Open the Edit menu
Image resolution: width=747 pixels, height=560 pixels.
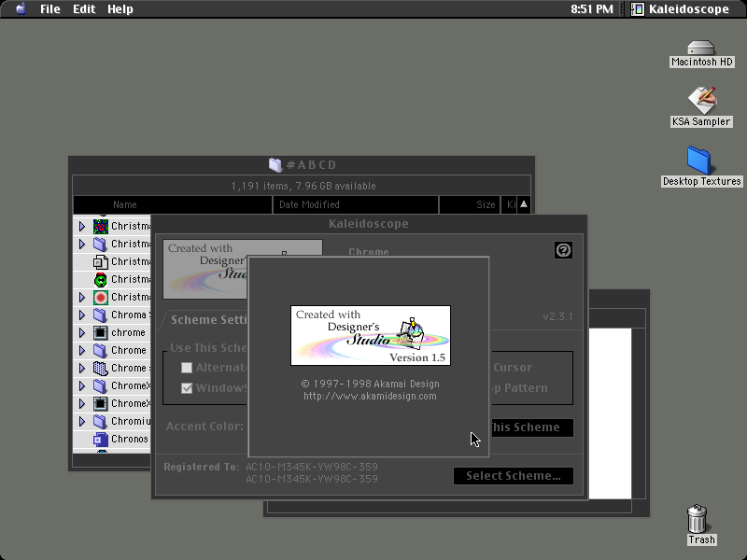click(84, 9)
